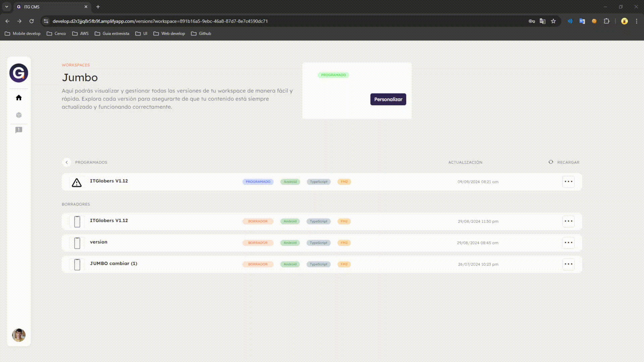Click the Personalizar button
The height and width of the screenshot is (362, 644).
388,99
